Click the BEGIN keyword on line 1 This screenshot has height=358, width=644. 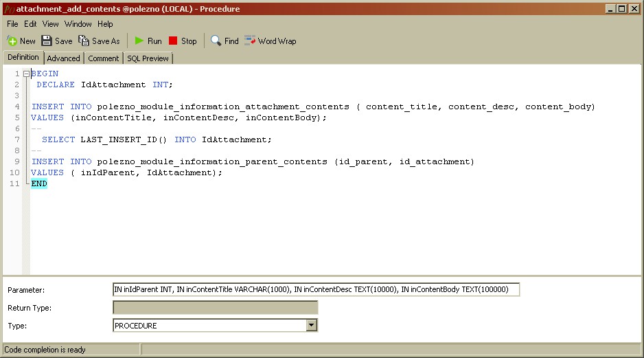45,74
